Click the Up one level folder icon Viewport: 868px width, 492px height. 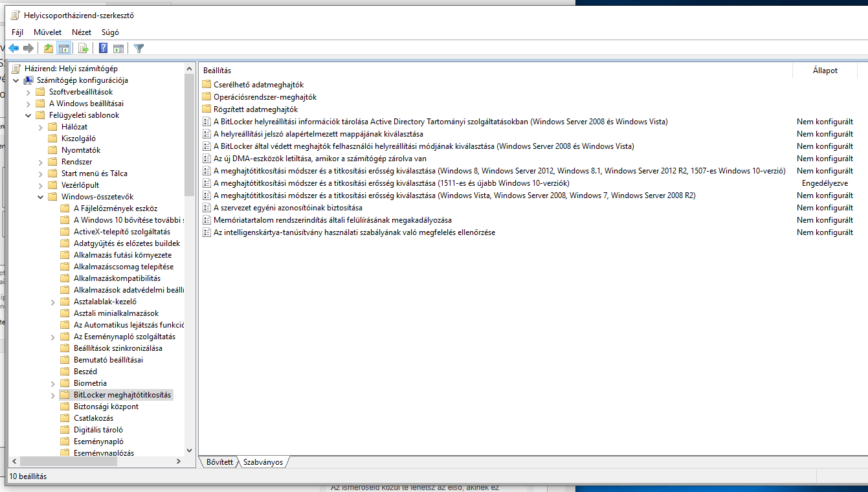48,48
